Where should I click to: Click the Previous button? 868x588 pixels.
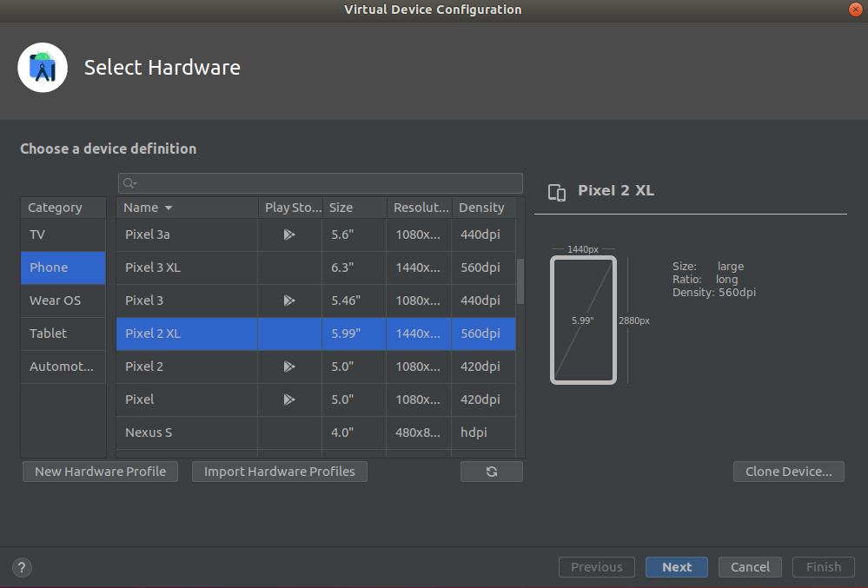click(x=597, y=567)
